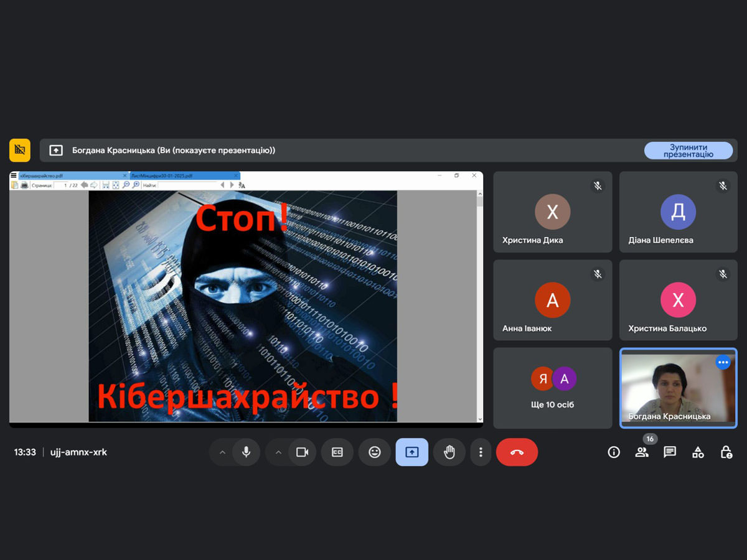Show the people panel with 16 badge
747x560 pixels.
pyautogui.click(x=642, y=452)
